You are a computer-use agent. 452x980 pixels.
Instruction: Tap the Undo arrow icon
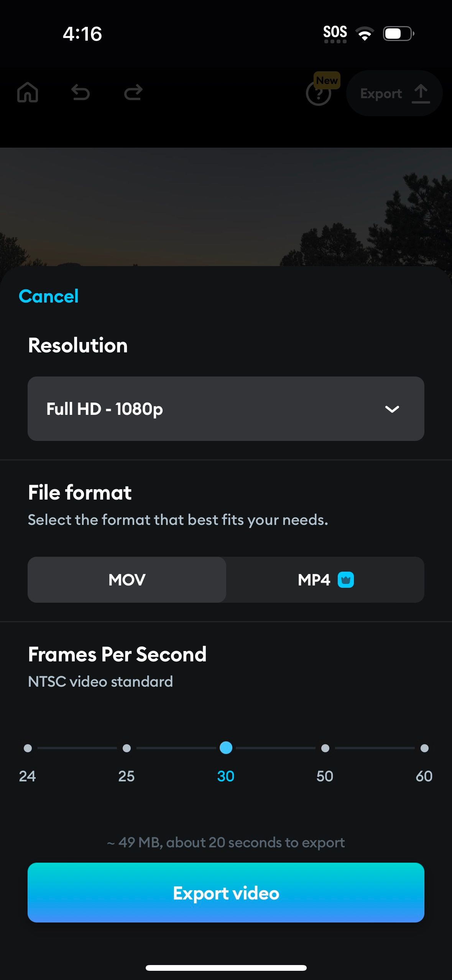click(x=81, y=93)
